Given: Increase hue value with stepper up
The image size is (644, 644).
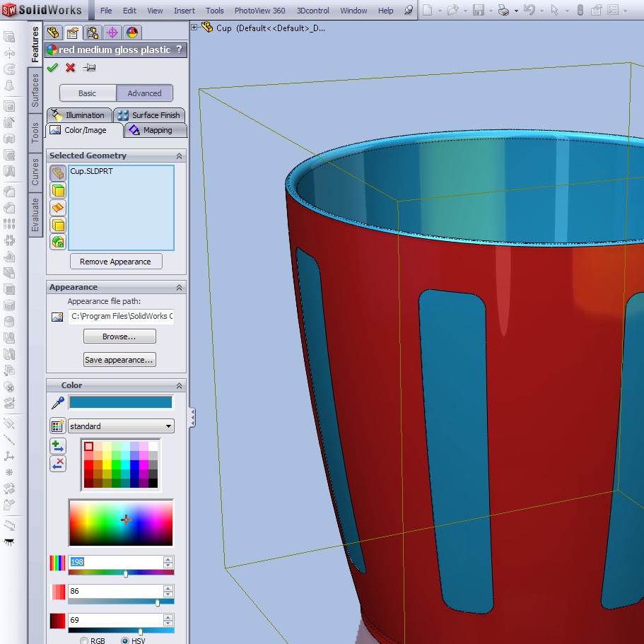Looking at the screenshot, I should [168, 559].
